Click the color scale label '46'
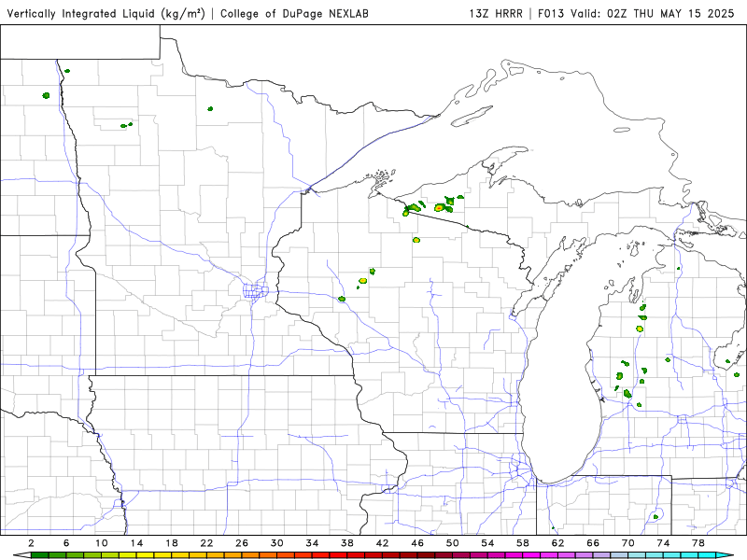The image size is (747, 560). point(417,543)
